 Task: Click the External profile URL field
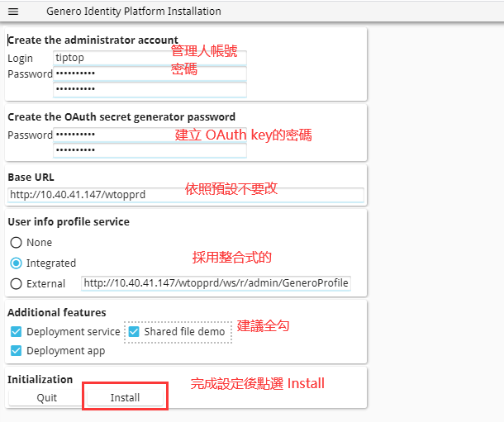[216, 283]
